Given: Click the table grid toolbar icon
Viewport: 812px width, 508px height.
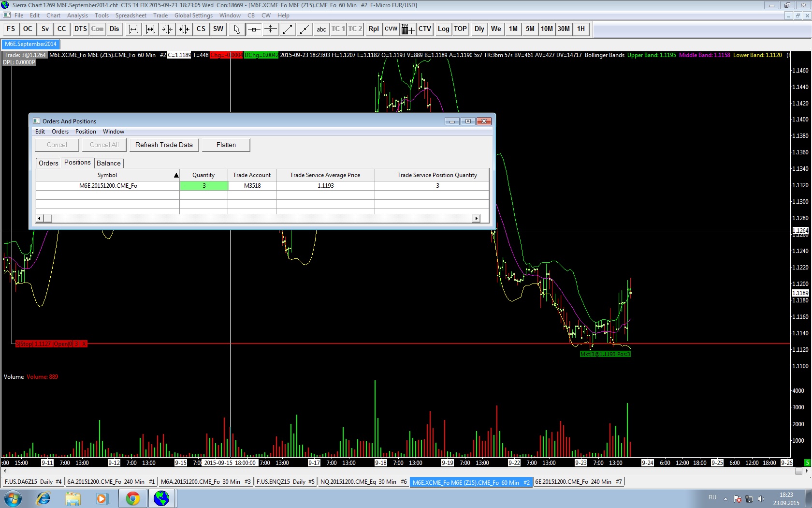Looking at the screenshot, I should [408, 29].
